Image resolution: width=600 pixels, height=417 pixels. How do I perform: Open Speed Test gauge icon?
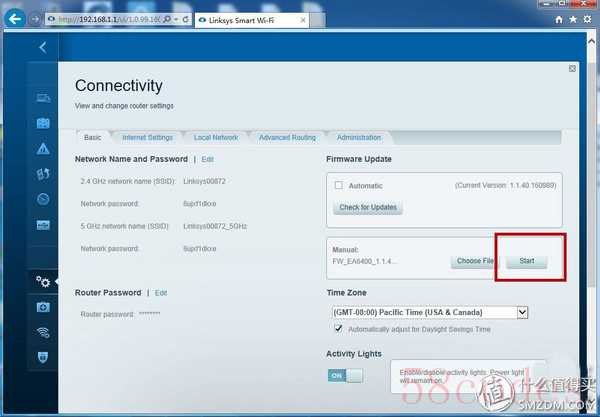43,199
